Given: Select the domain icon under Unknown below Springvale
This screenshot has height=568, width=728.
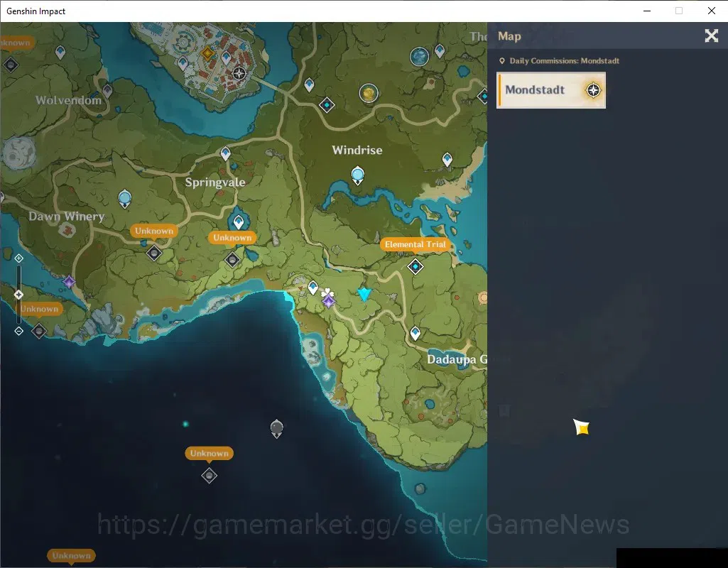Looking at the screenshot, I should coord(232,259).
